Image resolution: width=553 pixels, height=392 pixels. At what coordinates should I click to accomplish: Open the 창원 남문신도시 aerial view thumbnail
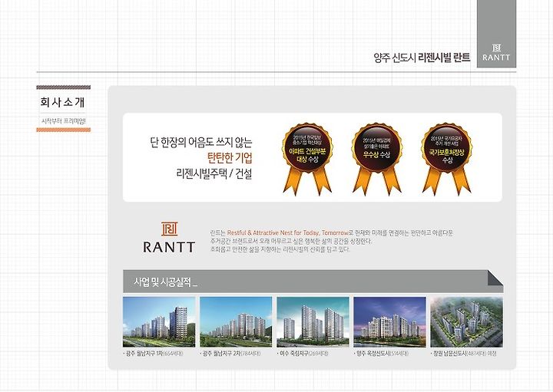pyautogui.click(x=467, y=322)
